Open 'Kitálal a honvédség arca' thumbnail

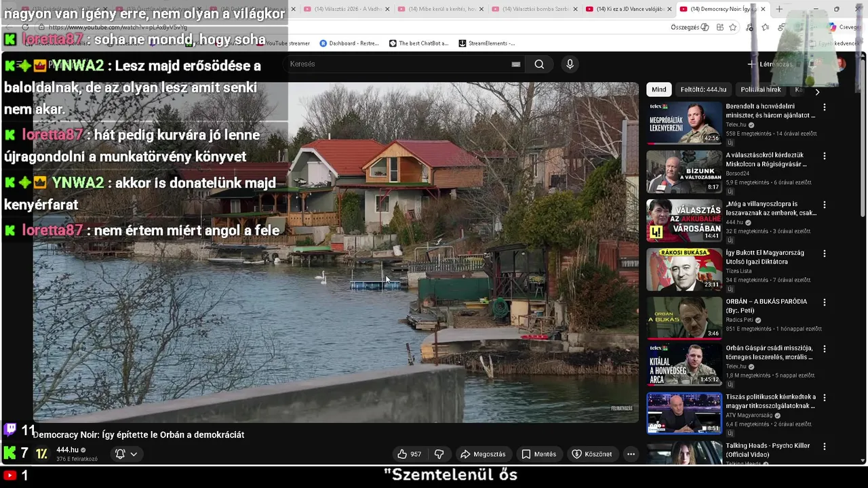(684, 365)
